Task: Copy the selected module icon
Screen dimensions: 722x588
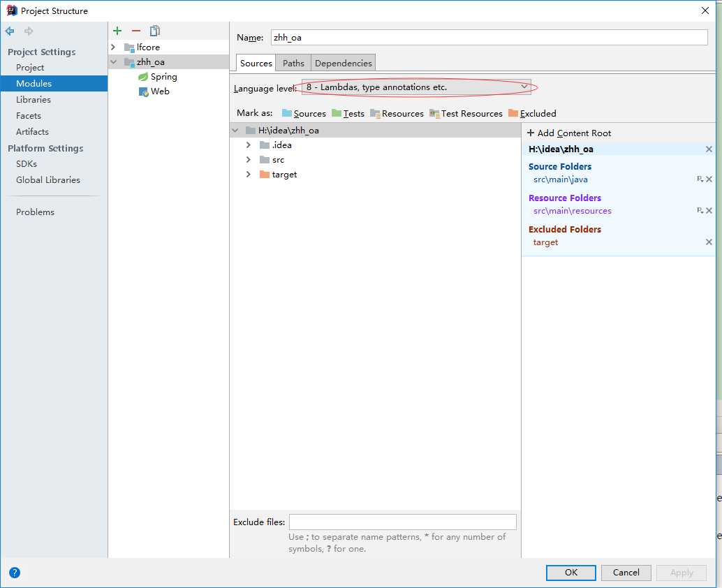Action: [155, 31]
